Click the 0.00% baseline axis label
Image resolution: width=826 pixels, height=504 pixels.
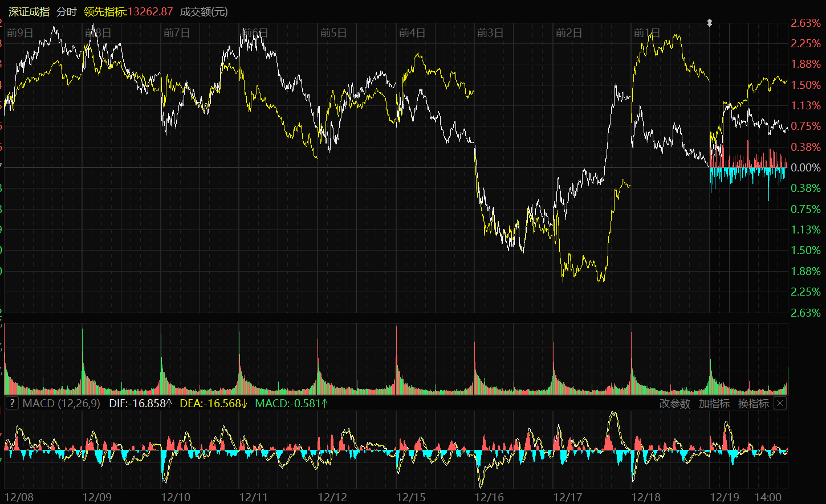pos(805,168)
